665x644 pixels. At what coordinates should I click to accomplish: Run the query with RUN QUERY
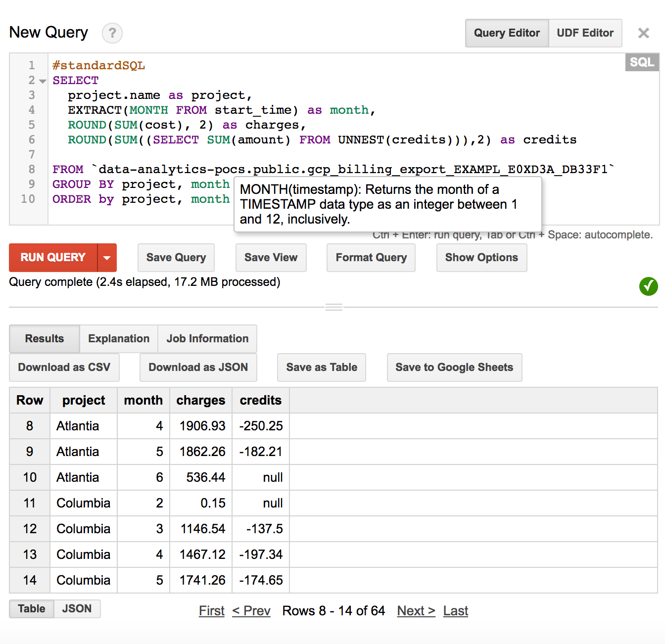point(52,258)
